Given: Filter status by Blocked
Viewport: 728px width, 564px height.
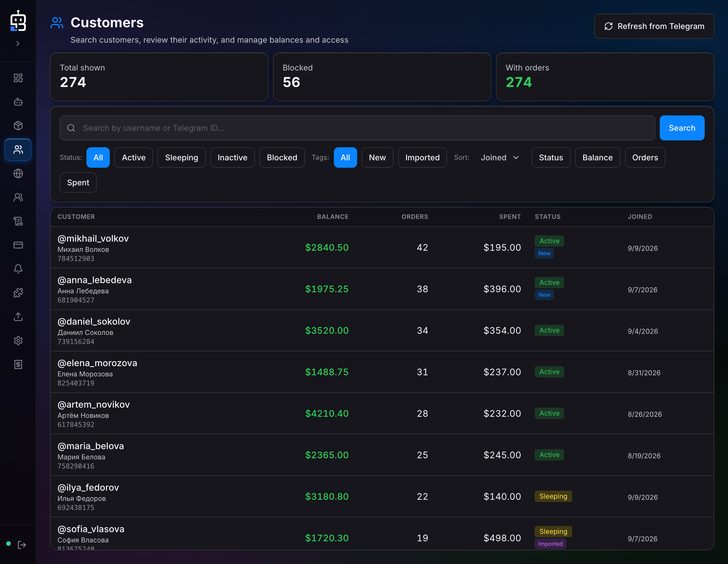Looking at the screenshot, I should click(282, 157).
